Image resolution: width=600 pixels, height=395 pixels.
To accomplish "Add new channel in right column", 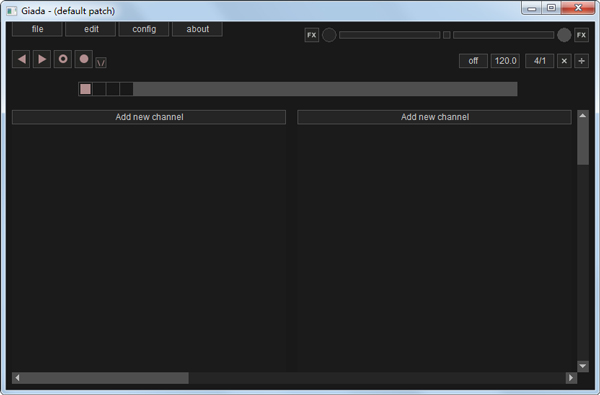I will (434, 117).
